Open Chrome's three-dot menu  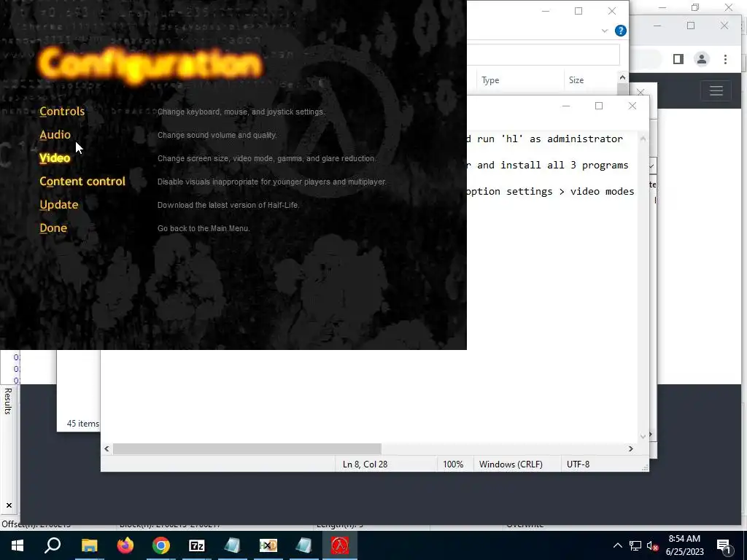(725, 59)
